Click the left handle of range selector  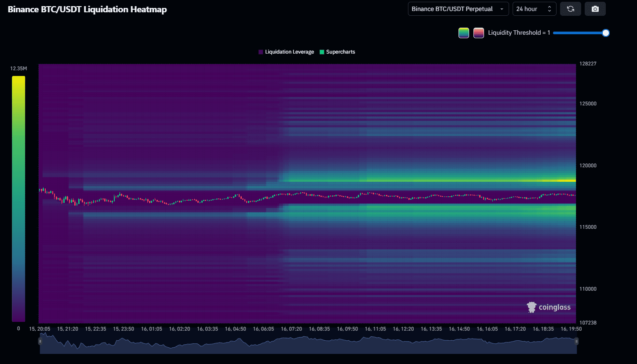click(x=40, y=341)
